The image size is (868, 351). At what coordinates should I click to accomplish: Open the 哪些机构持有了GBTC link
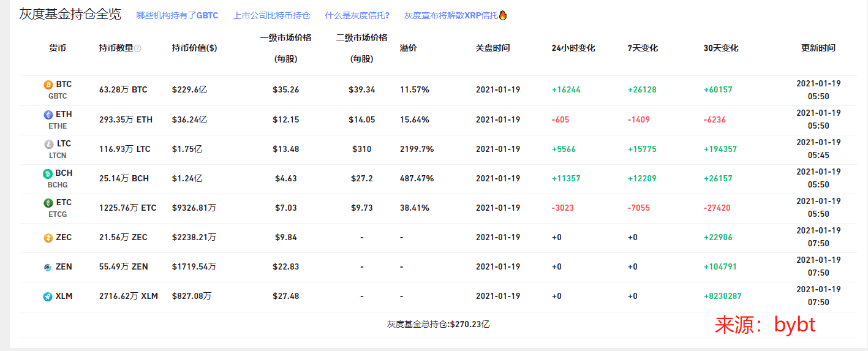177,15
